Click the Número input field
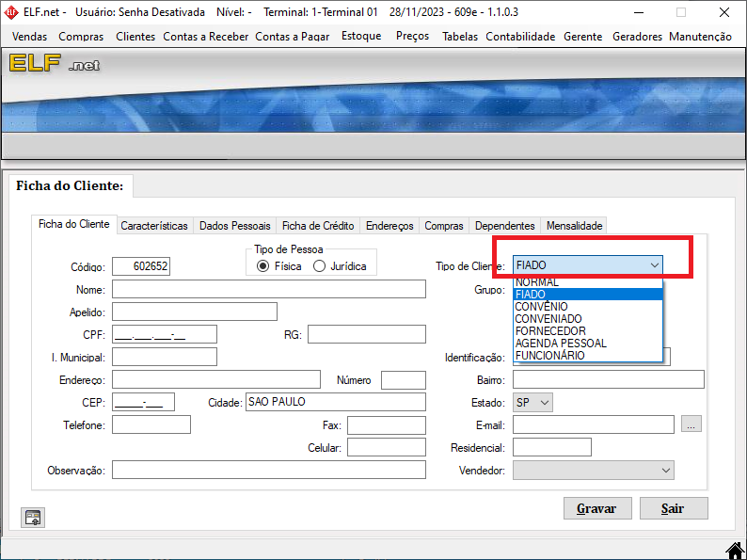Screen dimensions: 747x560 (x=403, y=380)
